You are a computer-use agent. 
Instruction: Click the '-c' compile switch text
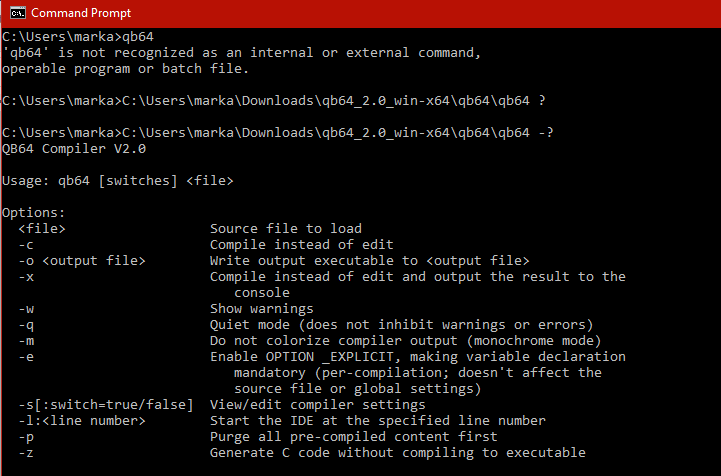click(x=26, y=245)
